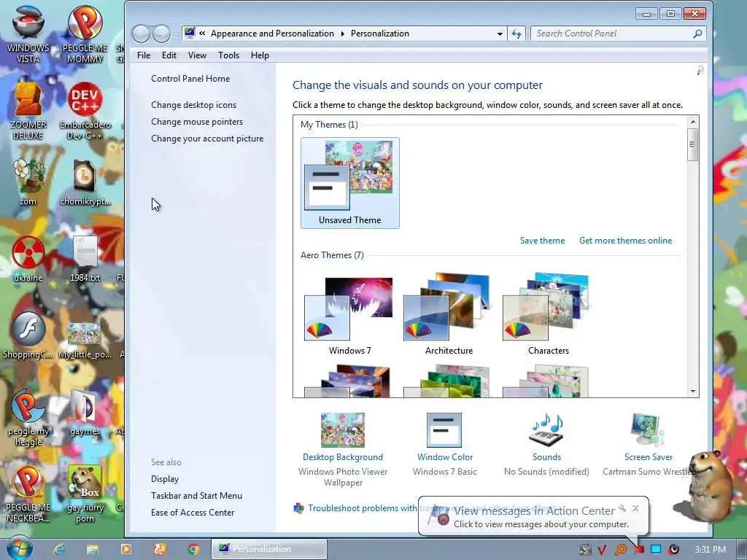
Task: Apply the Windows 7 Aero theme
Action: (x=349, y=315)
